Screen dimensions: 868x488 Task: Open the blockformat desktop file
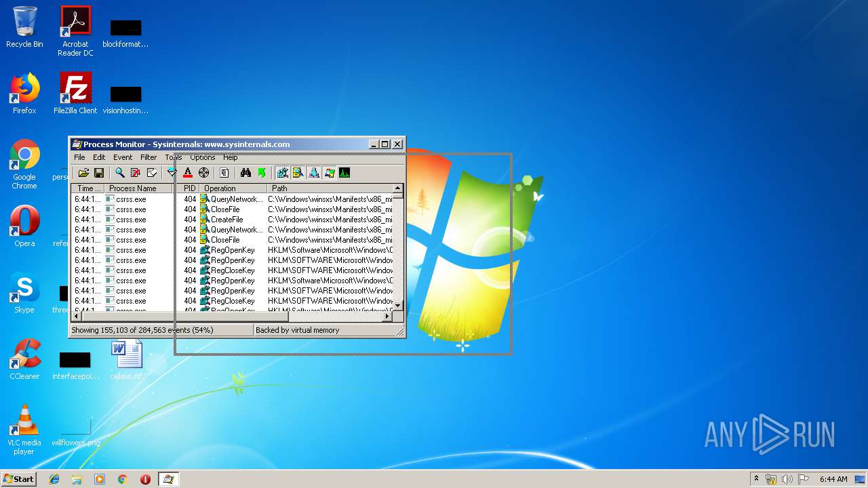click(126, 31)
